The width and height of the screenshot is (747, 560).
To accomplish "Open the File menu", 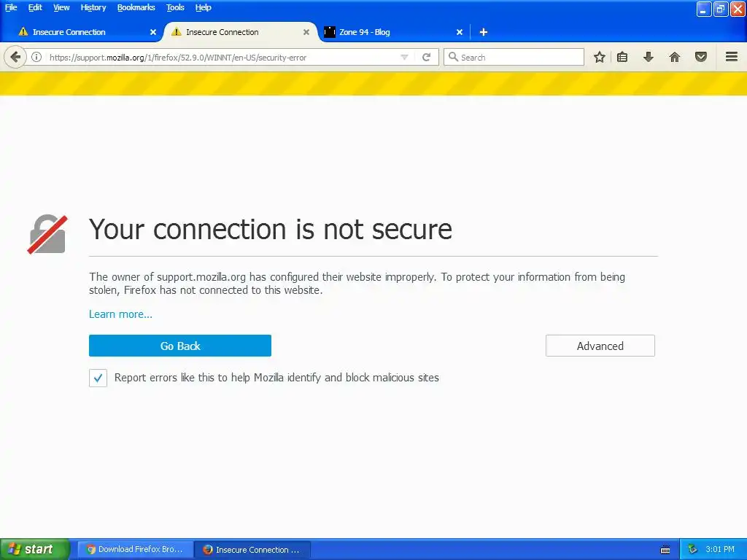I will [x=11, y=7].
